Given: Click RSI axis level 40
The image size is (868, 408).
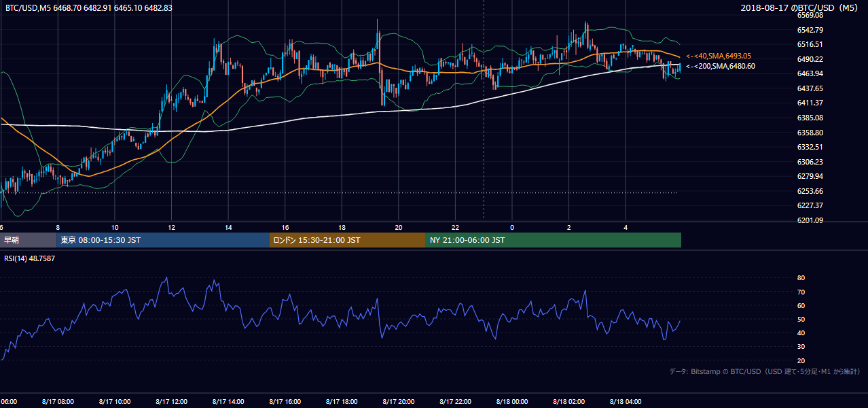Looking at the screenshot, I should pyautogui.click(x=801, y=333).
